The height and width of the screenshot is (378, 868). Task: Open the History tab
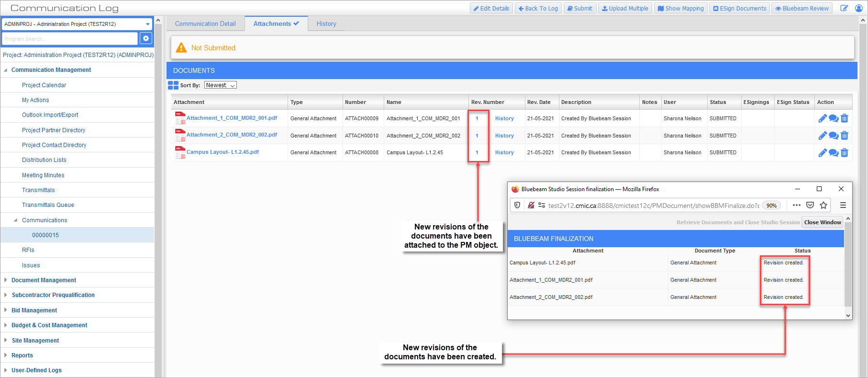(x=326, y=23)
